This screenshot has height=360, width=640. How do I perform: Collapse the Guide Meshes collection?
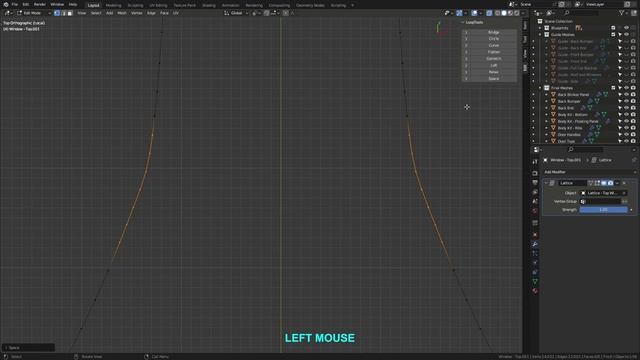point(540,35)
